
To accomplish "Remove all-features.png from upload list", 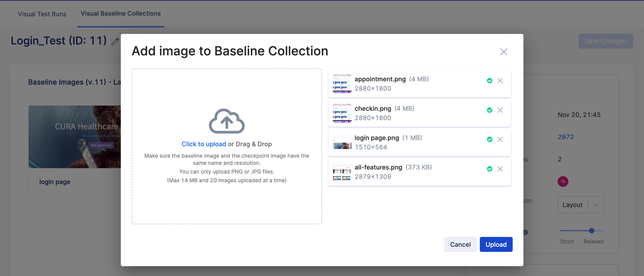I will [x=500, y=169].
